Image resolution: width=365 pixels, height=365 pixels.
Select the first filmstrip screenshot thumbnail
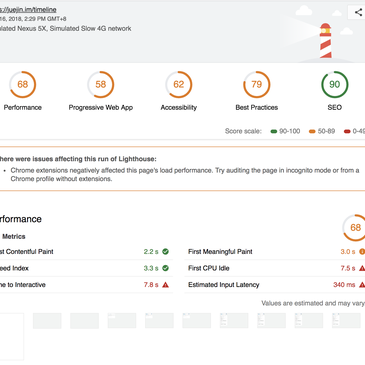pos(12,336)
